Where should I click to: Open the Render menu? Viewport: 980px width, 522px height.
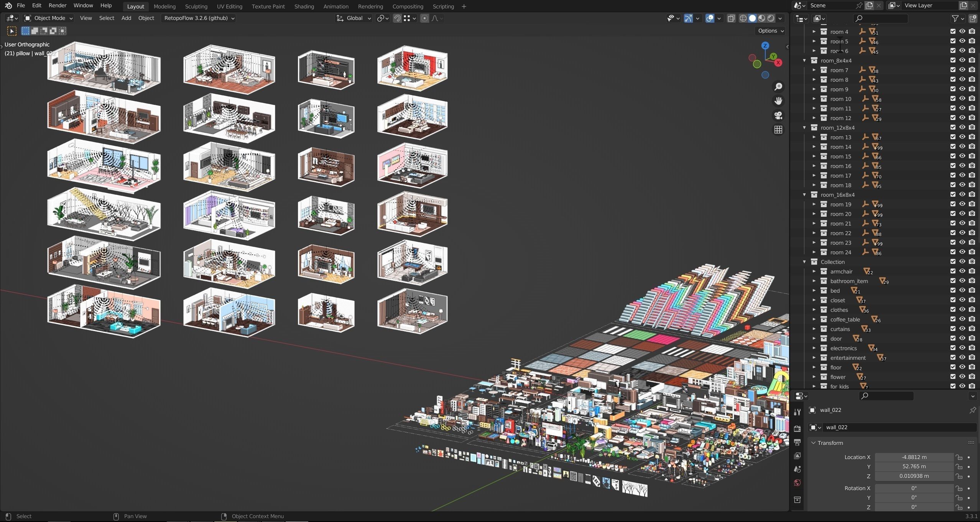click(57, 6)
